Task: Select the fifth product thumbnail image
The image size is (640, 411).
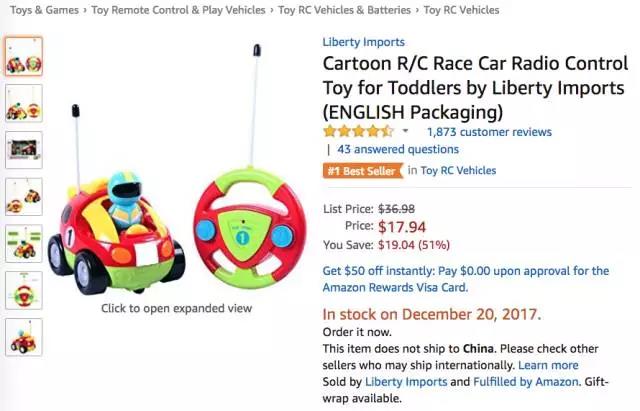Action: coord(24,243)
